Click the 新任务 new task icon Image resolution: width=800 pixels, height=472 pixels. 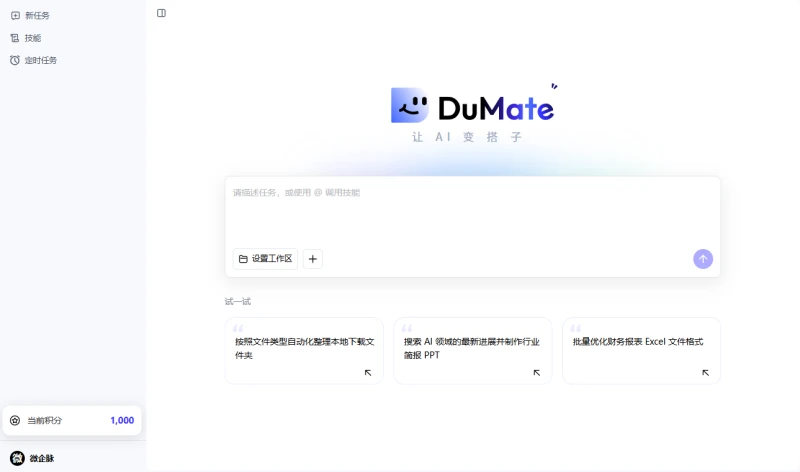pyautogui.click(x=15, y=16)
